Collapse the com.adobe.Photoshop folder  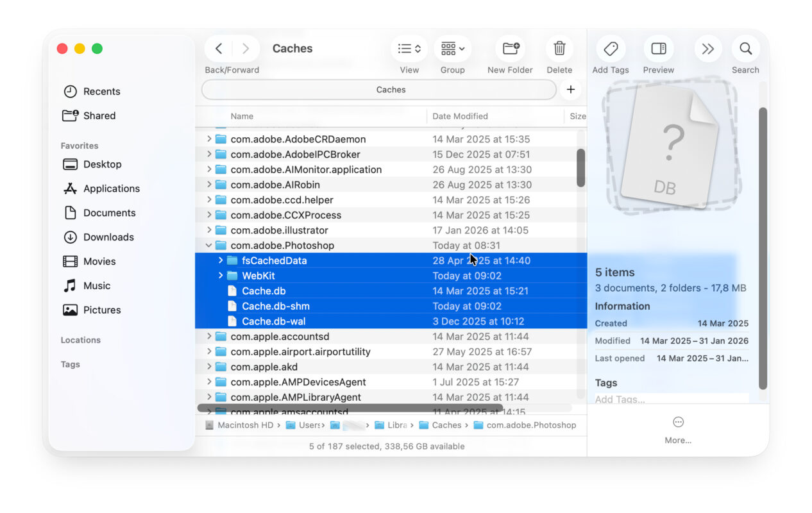(208, 245)
